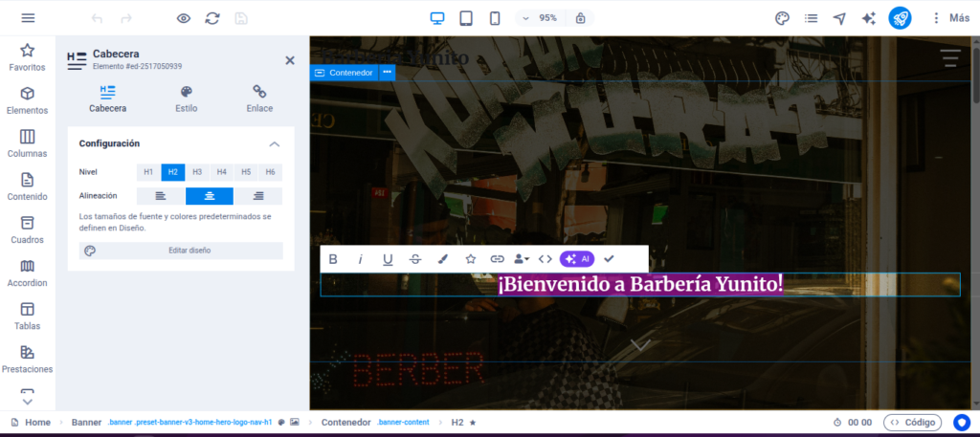Open the design palette icon in top bar
Screen dimensions: 980x437
(x=782, y=18)
